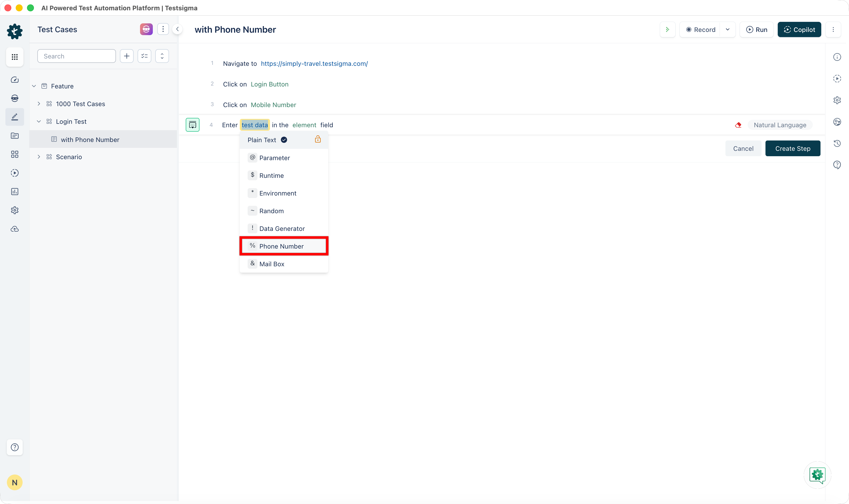The image size is (849, 504).
Task: Click the expand/collapse all tree button
Action: [162, 56]
